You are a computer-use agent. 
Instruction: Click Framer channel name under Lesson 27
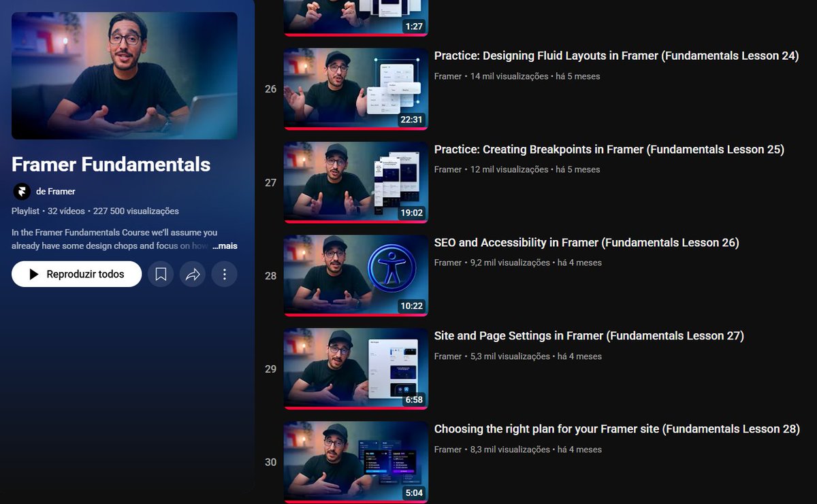pos(448,356)
